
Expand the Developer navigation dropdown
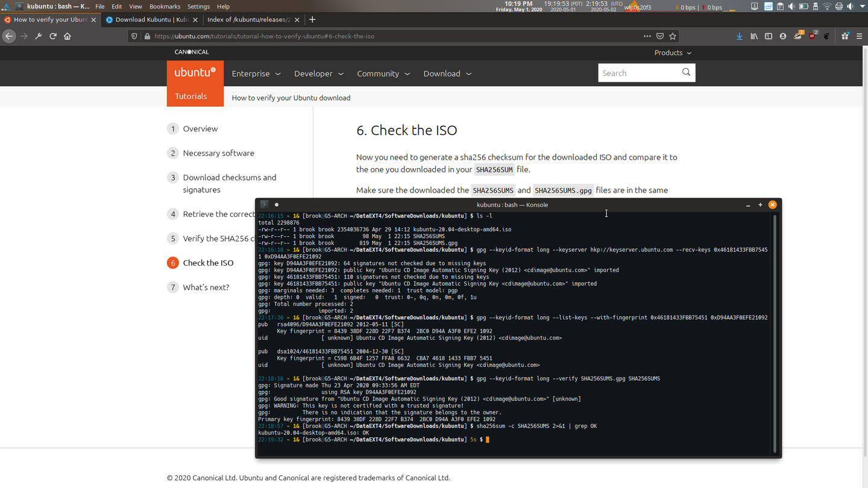pyautogui.click(x=319, y=74)
